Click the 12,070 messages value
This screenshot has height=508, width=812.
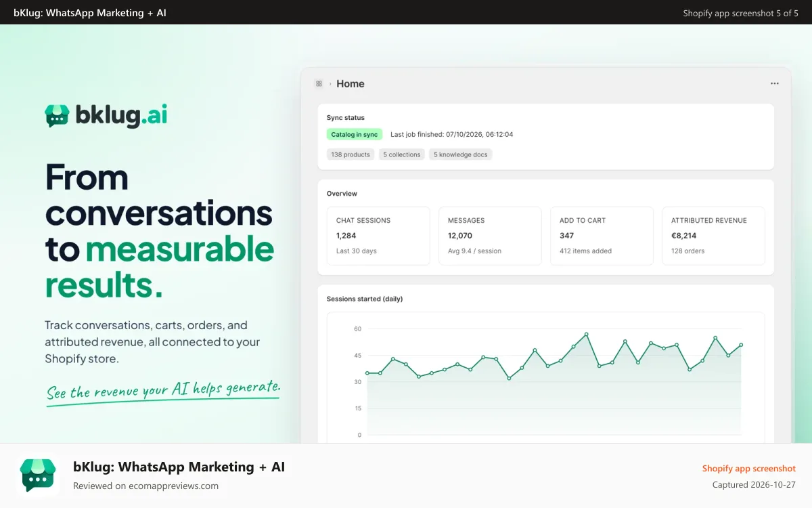(x=460, y=236)
